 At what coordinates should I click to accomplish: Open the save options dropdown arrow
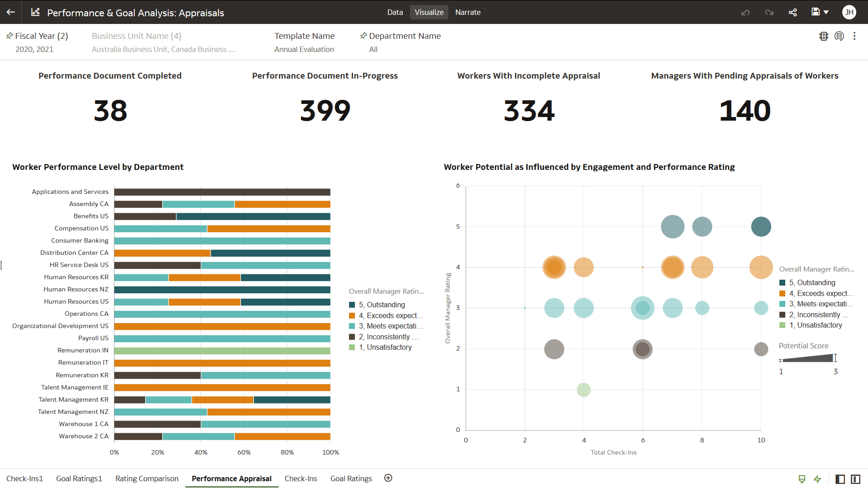click(826, 12)
